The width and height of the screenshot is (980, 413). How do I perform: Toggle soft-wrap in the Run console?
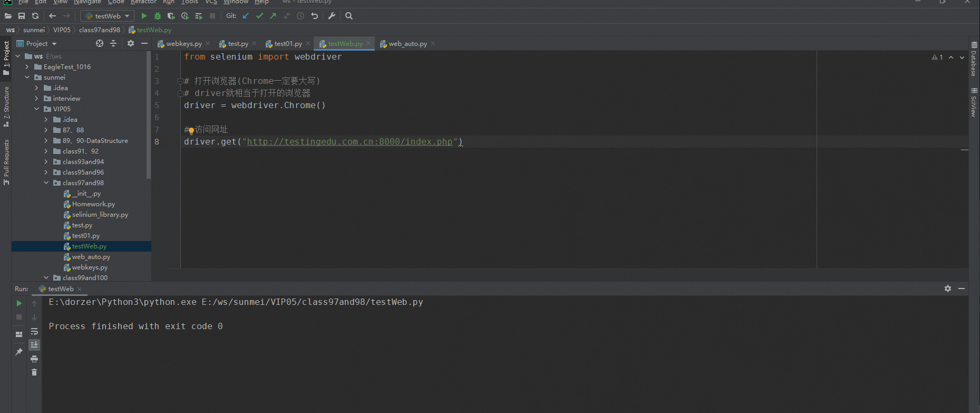pos(34,331)
